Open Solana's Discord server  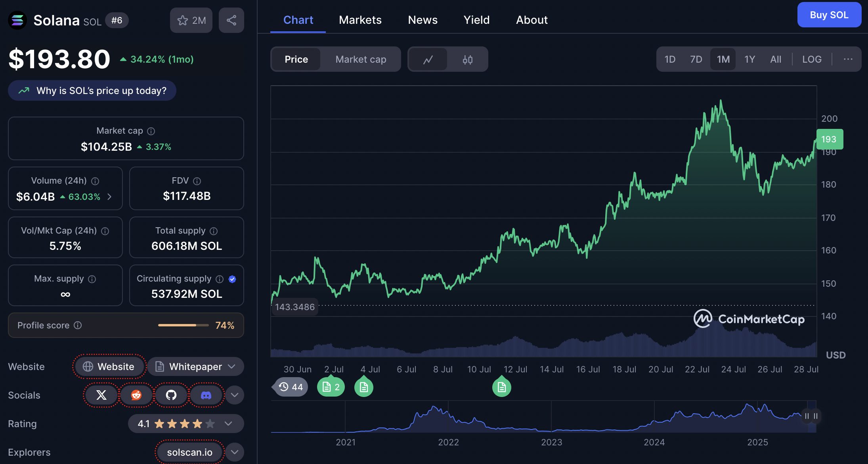pos(206,395)
